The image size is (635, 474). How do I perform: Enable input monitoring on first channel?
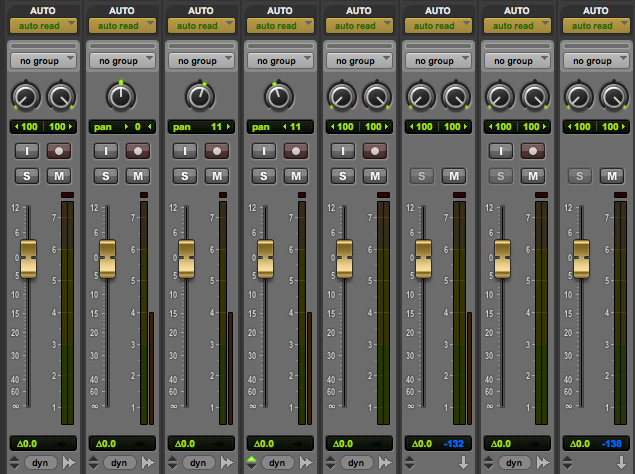tap(27, 151)
